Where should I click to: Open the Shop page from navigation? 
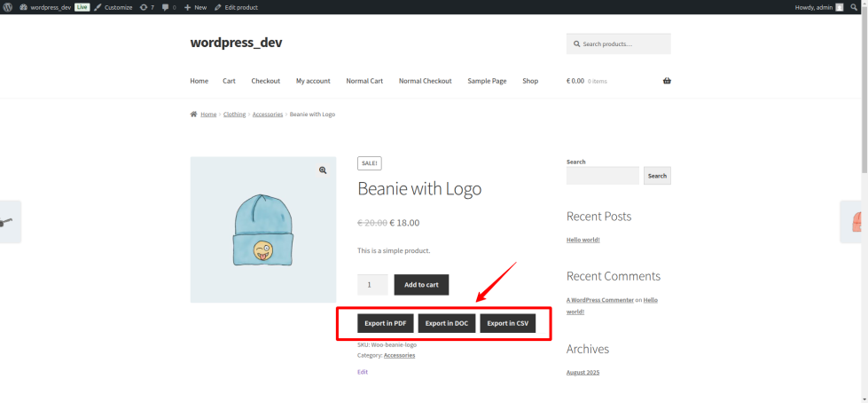(x=529, y=81)
